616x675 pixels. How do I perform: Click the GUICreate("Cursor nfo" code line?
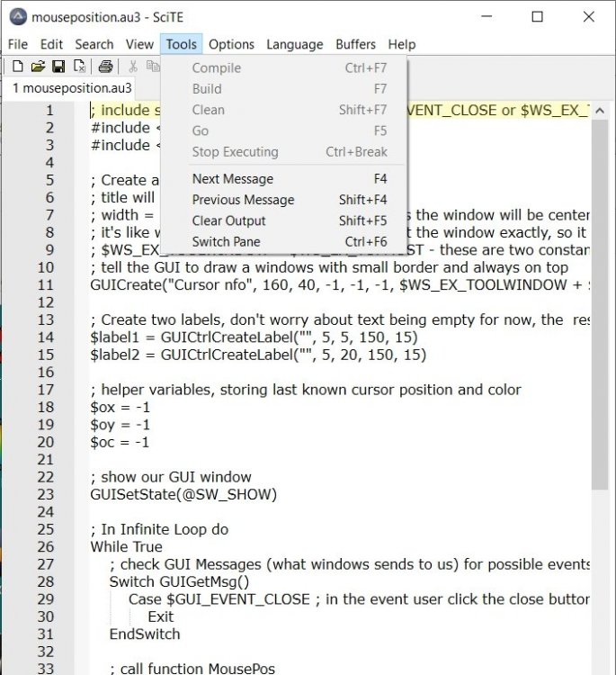tap(340, 285)
